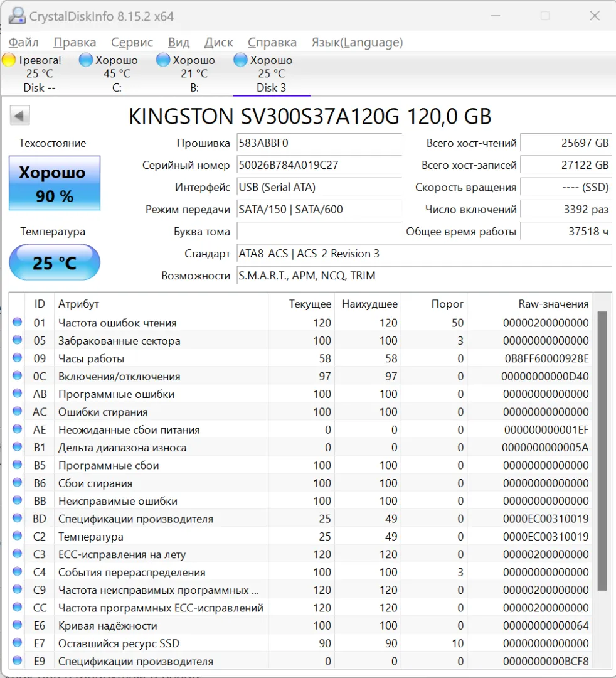Select the Disk 3 tab
Viewport: 616px width, 678px height.
pos(271,73)
